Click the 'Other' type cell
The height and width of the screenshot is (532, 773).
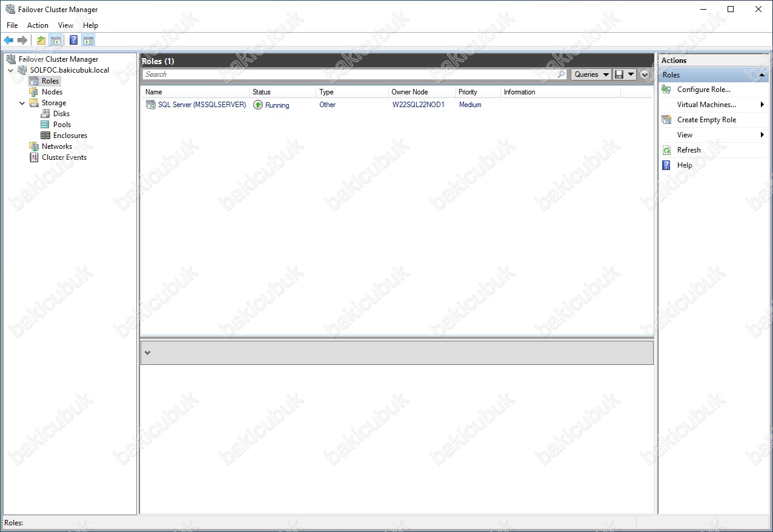(x=327, y=105)
